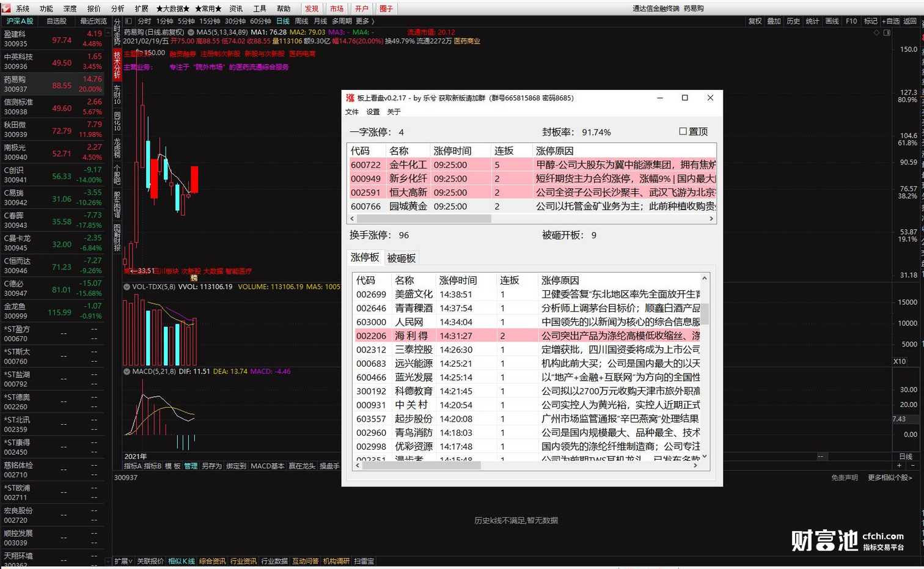
Task: Select the 自选股 tab
Action: pyautogui.click(x=57, y=21)
